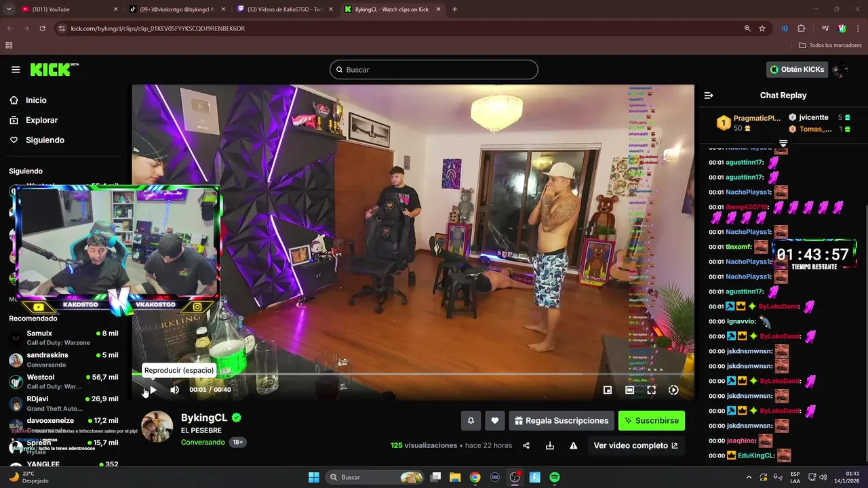Open Spotify from the taskbar
Screen dimensions: 868x488
[555, 477]
